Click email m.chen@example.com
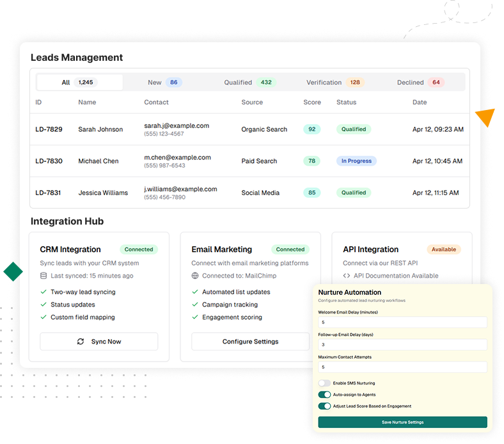504x444 pixels. [x=177, y=158]
